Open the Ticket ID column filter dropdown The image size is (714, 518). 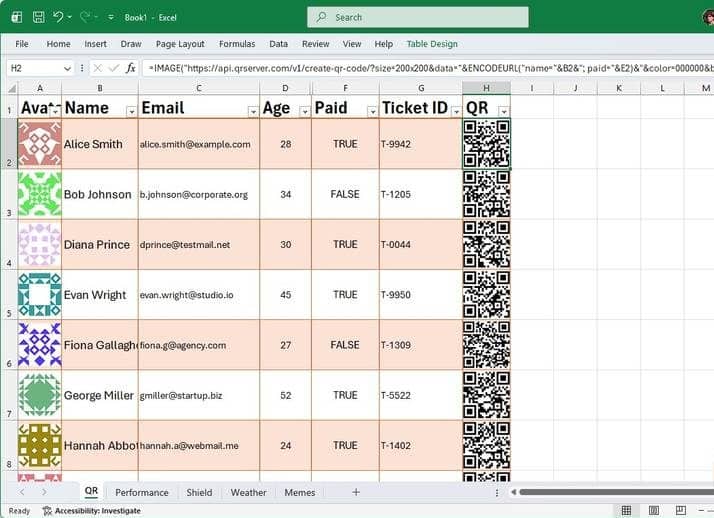456,111
